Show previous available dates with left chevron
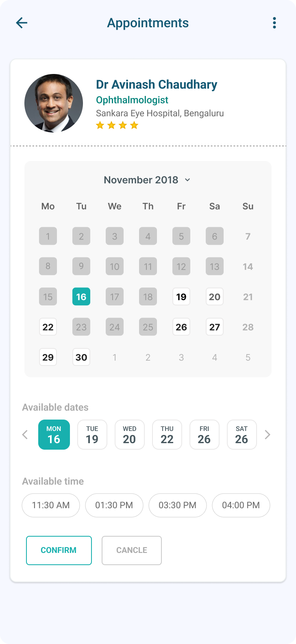Image resolution: width=296 pixels, height=644 pixels. 25,435
